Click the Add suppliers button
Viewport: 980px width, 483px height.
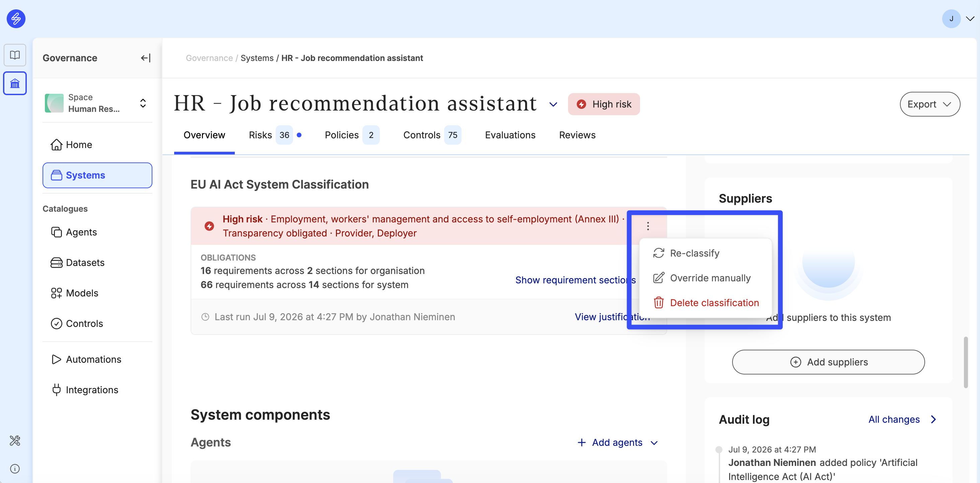(828, 362)
